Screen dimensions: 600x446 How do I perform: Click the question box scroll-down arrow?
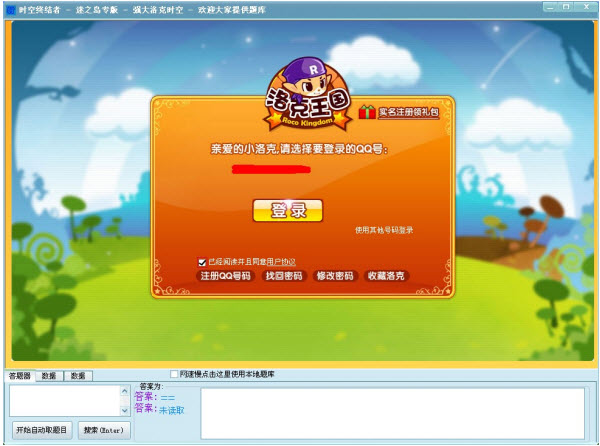pyautogui.click(x=125, y=410)
